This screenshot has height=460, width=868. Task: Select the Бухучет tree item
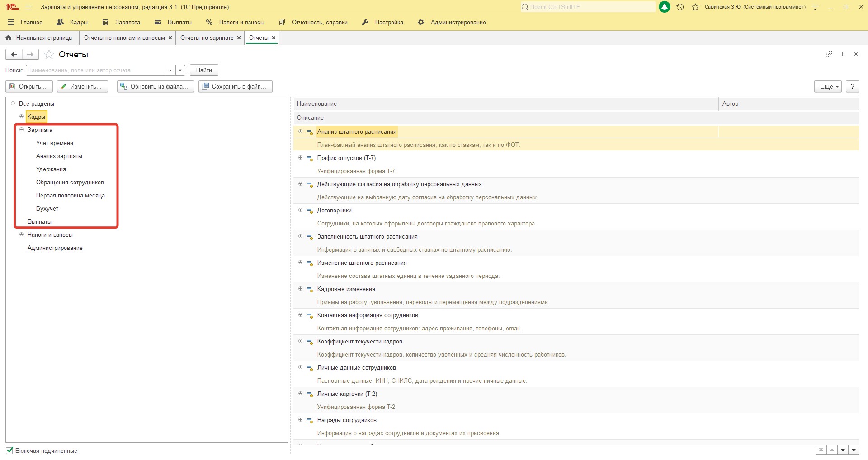click(47, 209)
